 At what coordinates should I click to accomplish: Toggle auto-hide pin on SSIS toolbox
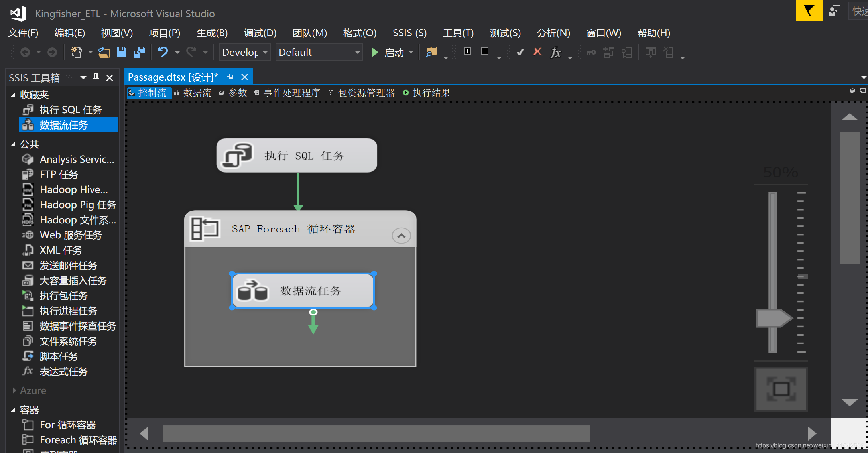[96, 77]
